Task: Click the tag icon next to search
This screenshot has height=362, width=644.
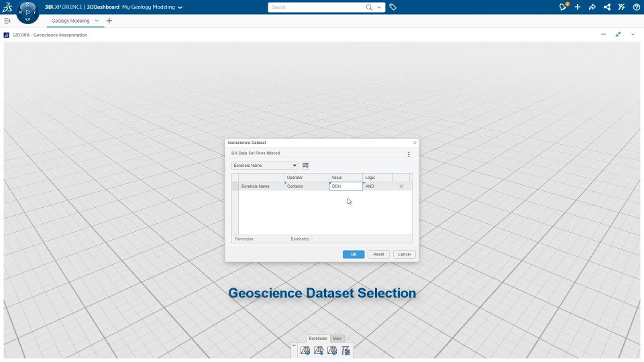Action: click(392, 7)
